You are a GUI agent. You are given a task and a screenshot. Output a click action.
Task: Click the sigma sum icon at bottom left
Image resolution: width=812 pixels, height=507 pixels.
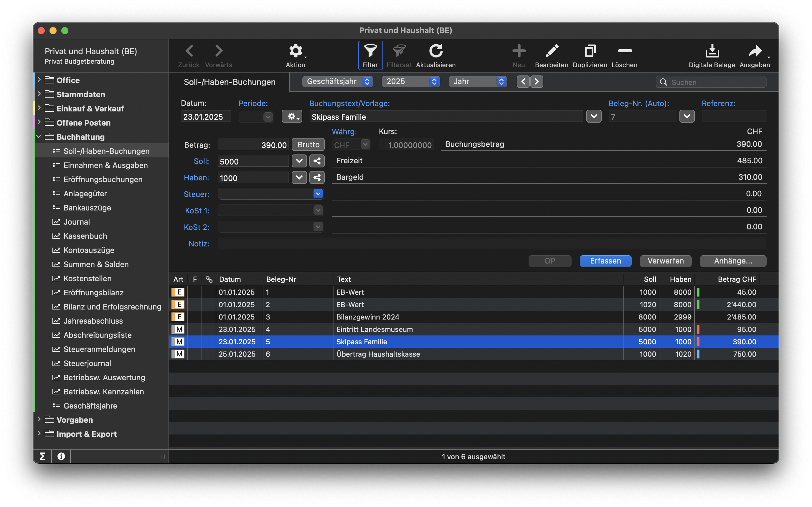pyautogui.click(x=42, y=456)
